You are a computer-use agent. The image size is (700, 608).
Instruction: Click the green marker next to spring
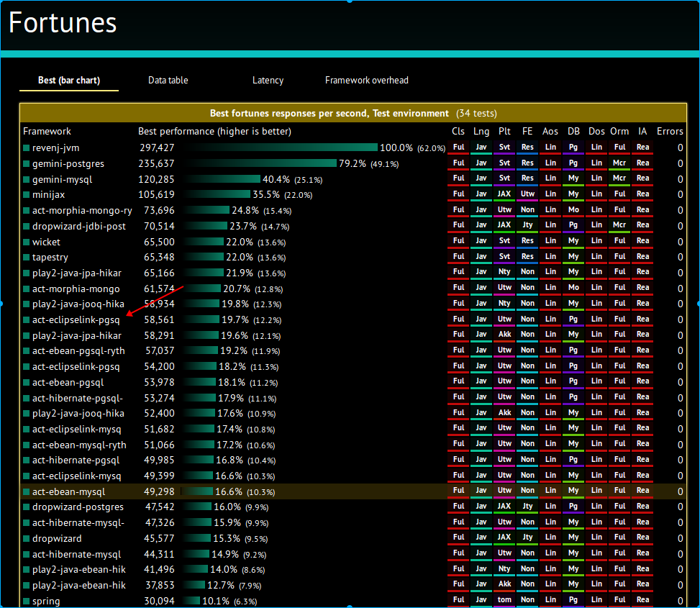tap(27, 602)
